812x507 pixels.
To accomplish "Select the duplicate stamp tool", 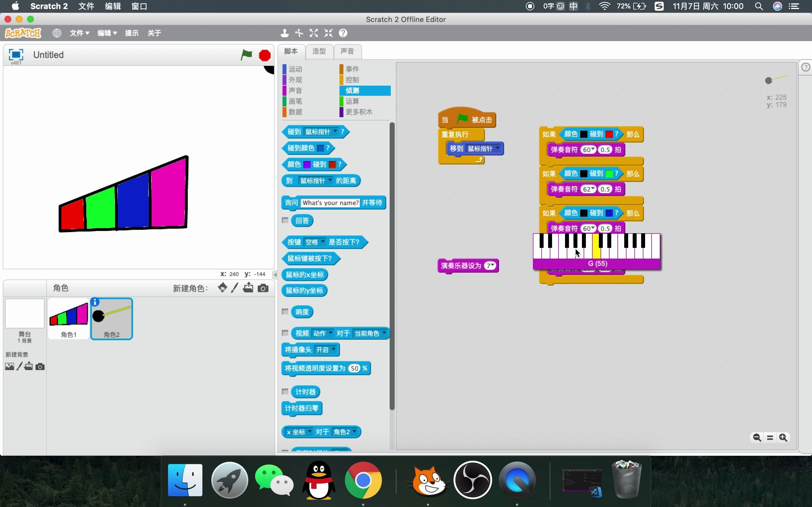I will click(284, 33).
